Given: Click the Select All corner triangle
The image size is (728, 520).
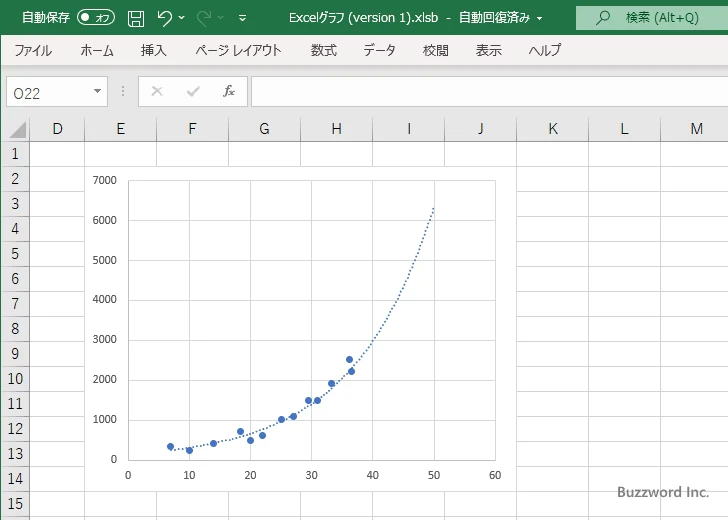Looking at the screenshot, I should (17, 129).
